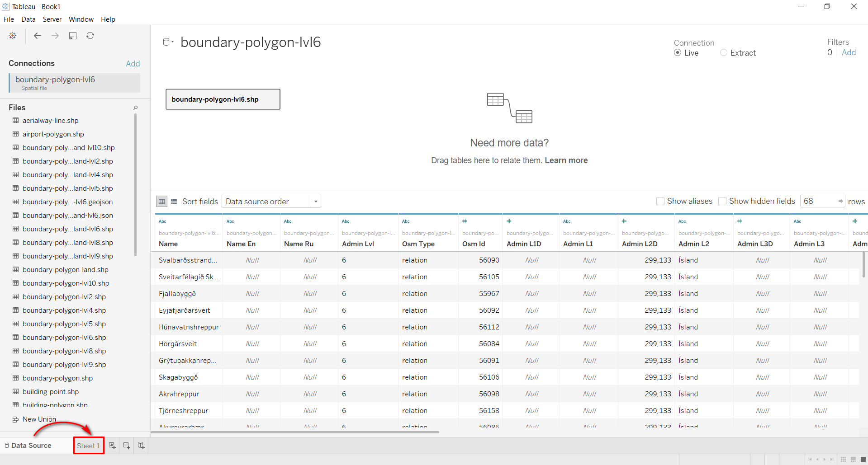Switch to the data grid preview view icon
This screenshot has width=868, height=465.
[161, 202]
